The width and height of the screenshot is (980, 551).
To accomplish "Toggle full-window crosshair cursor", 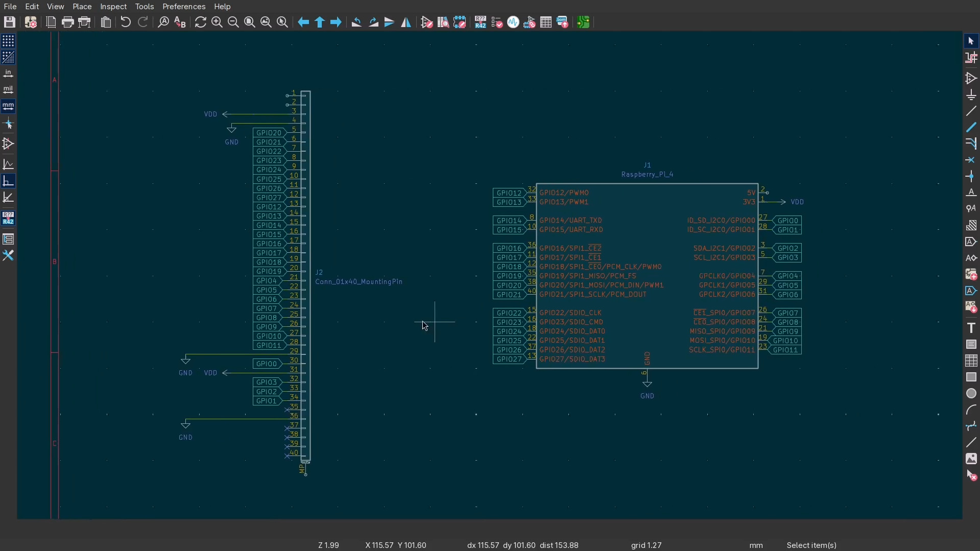I will pos(8,124).
